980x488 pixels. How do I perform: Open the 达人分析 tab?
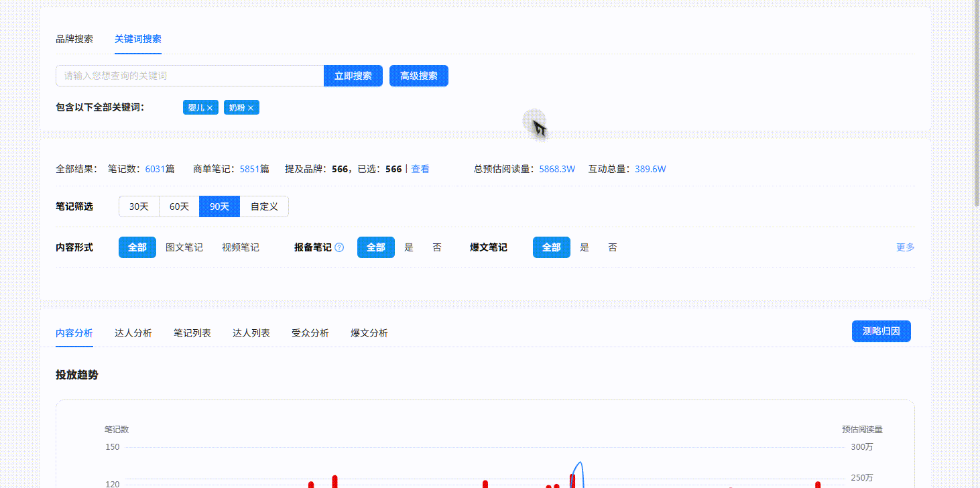coord(133,333)
